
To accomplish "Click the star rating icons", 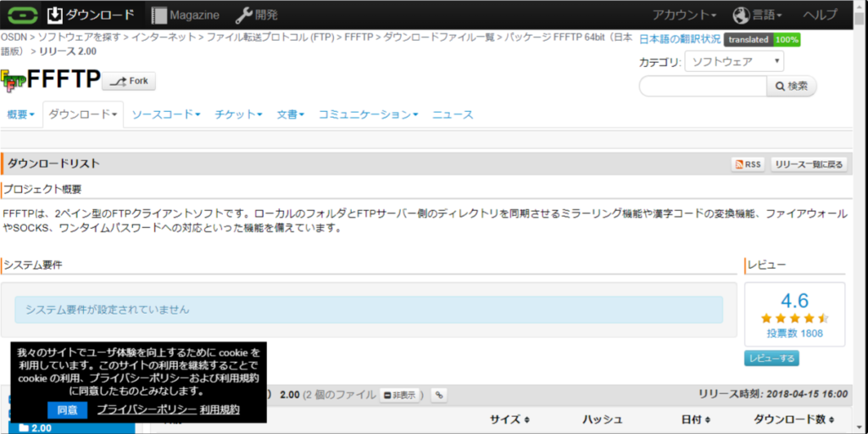I will click(x=794, y=319).
